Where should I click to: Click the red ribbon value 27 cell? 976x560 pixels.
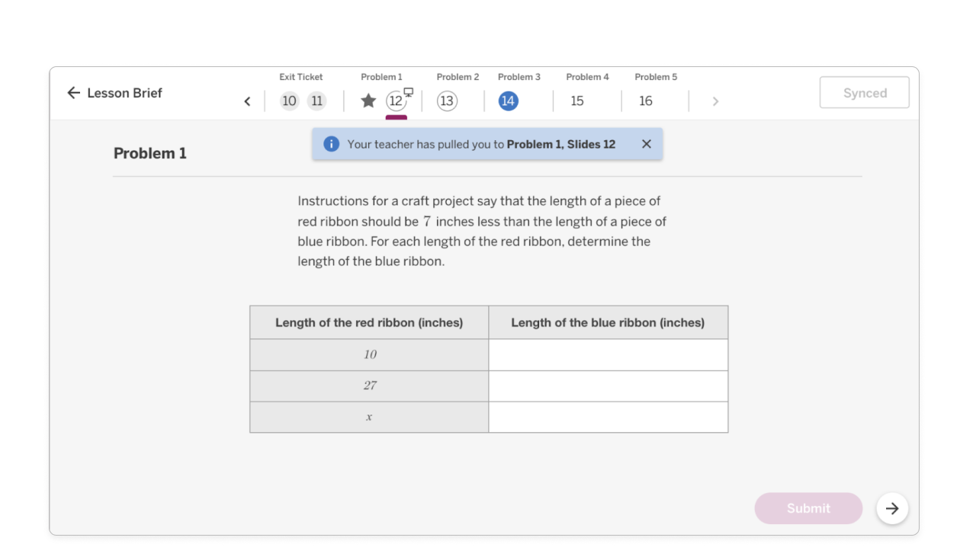[x=369, y=386]
